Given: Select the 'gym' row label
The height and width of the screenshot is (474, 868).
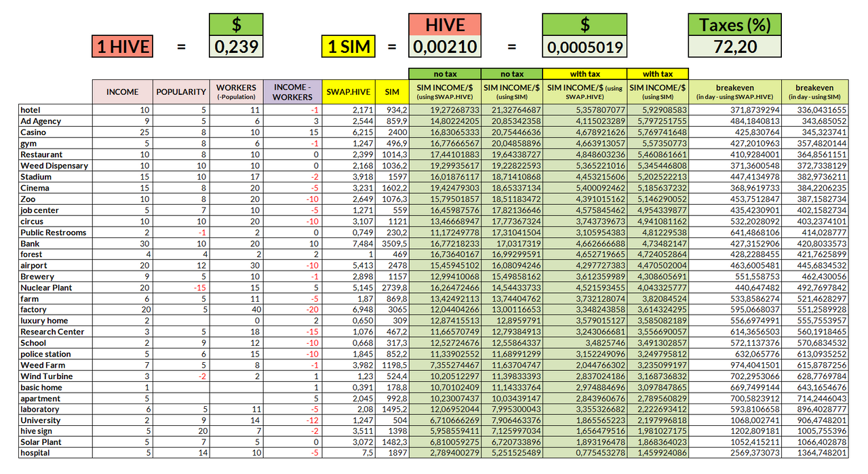Looking at the screenshot, I should [x=56, y=143].
